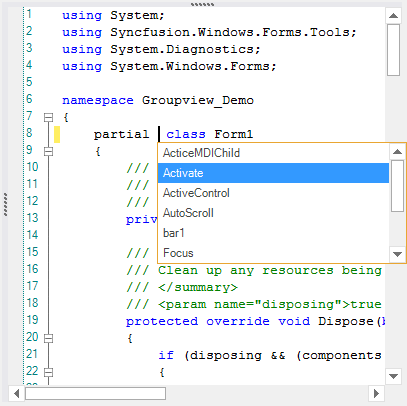Click the horizontal scrollbar thumb
407x406 pixels.
click(95, 394)
